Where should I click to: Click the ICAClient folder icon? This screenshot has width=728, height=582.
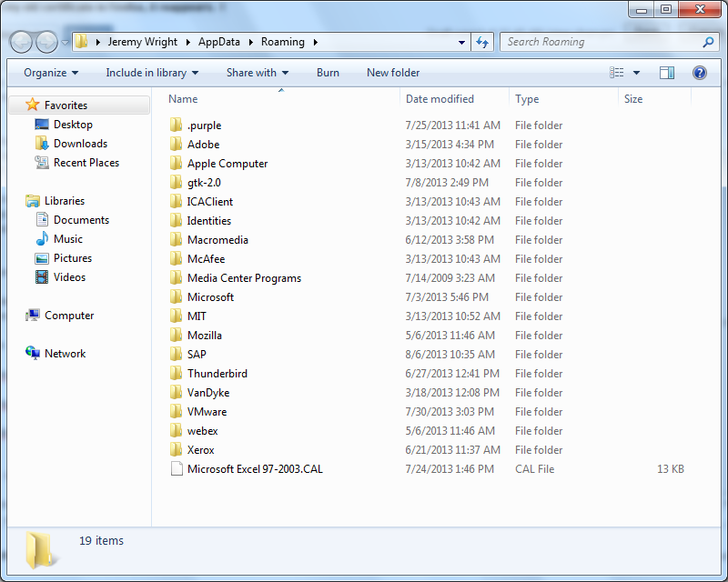176,201
